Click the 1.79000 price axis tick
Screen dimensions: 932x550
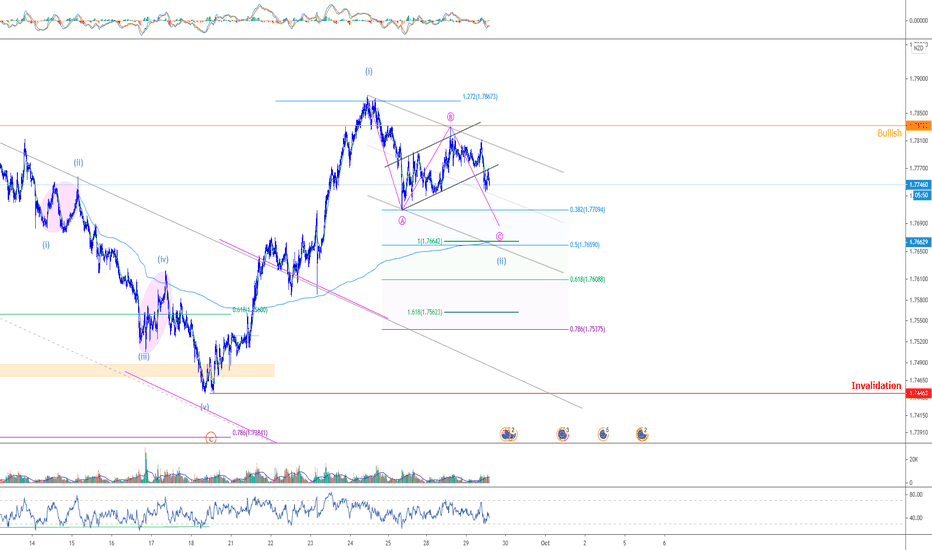tap(918, 78)
